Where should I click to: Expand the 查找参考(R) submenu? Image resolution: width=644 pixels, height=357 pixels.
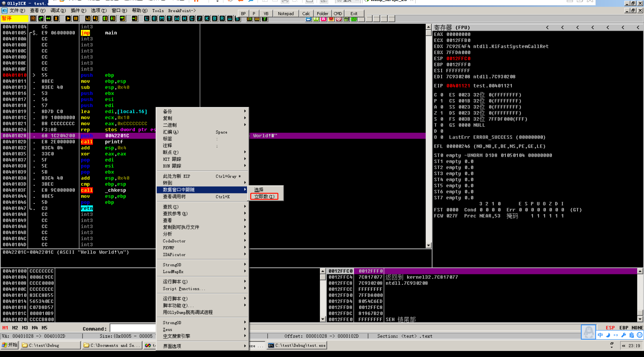point(203,213)
